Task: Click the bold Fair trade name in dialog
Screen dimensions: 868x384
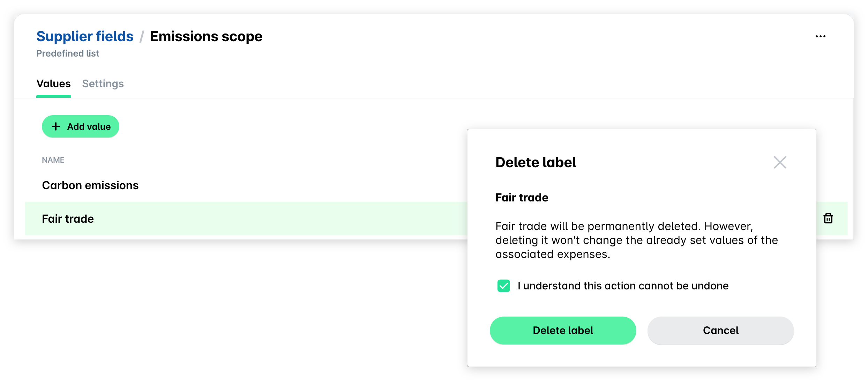Action: pyautogui.click(x=522, y=198)
